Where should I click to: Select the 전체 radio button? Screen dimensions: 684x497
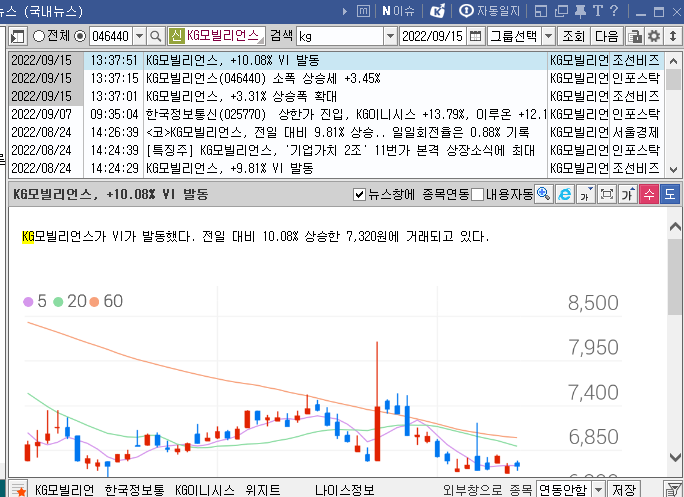point(39,36)
